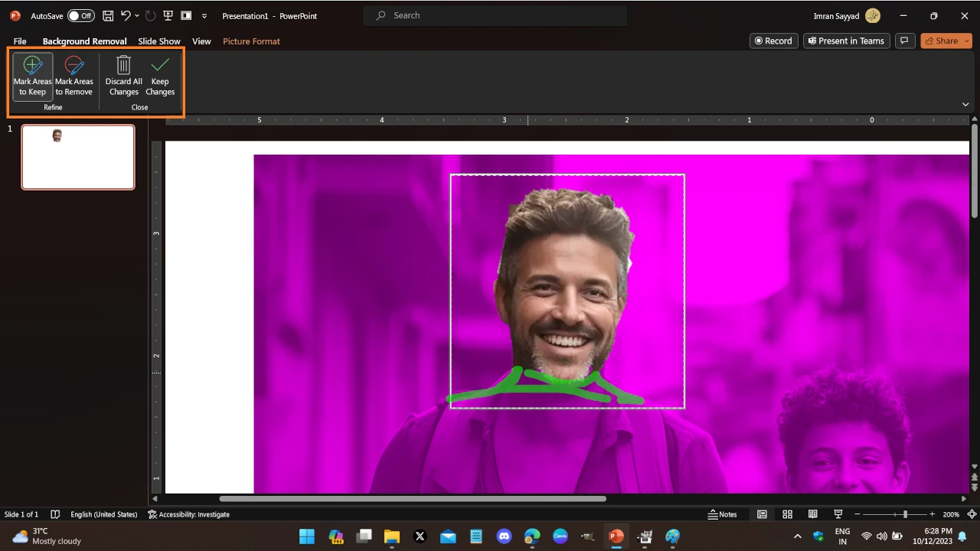Start slideshow from beginning in Quick Access Toolbar
The width and height of the screenshot is (980, 551).
pyautogui.click(x=168, y=15)
